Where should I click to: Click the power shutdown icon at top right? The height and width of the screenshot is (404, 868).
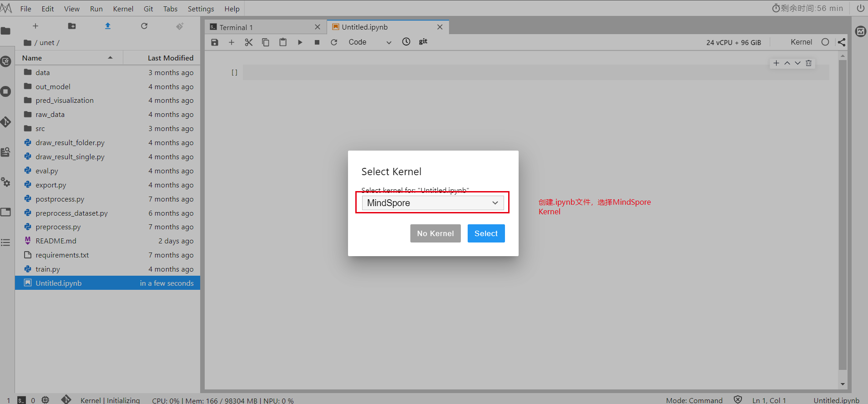860,8
